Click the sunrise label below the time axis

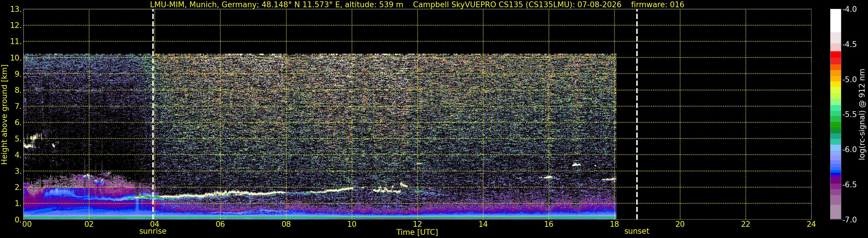[x=153, y=231]
